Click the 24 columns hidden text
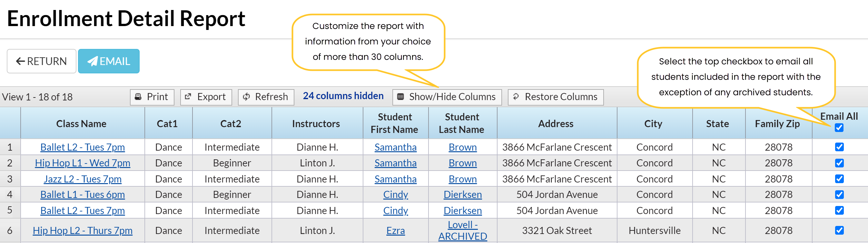868x243 pixels. [343, 96]
